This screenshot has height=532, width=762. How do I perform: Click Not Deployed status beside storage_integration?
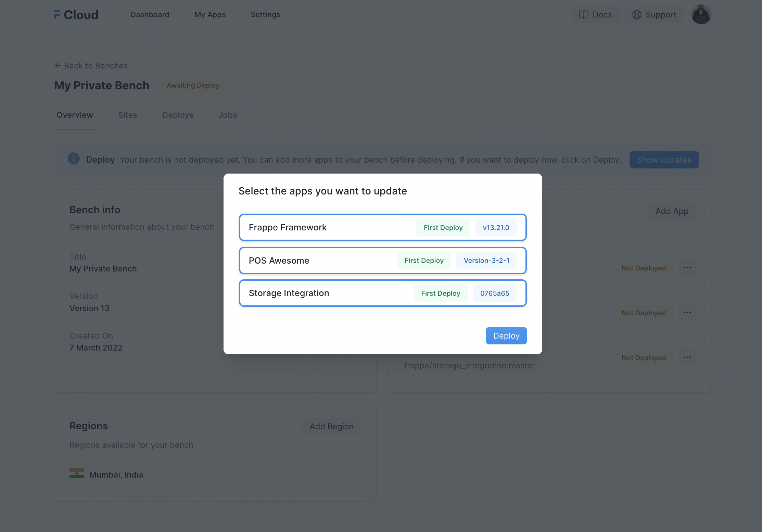click(x=644, y=358)
